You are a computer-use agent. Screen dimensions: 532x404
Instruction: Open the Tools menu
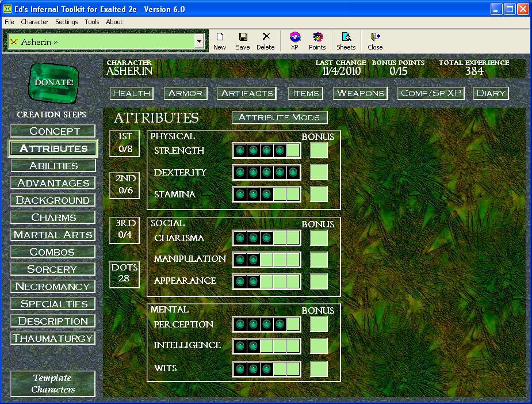coord(92,22)
